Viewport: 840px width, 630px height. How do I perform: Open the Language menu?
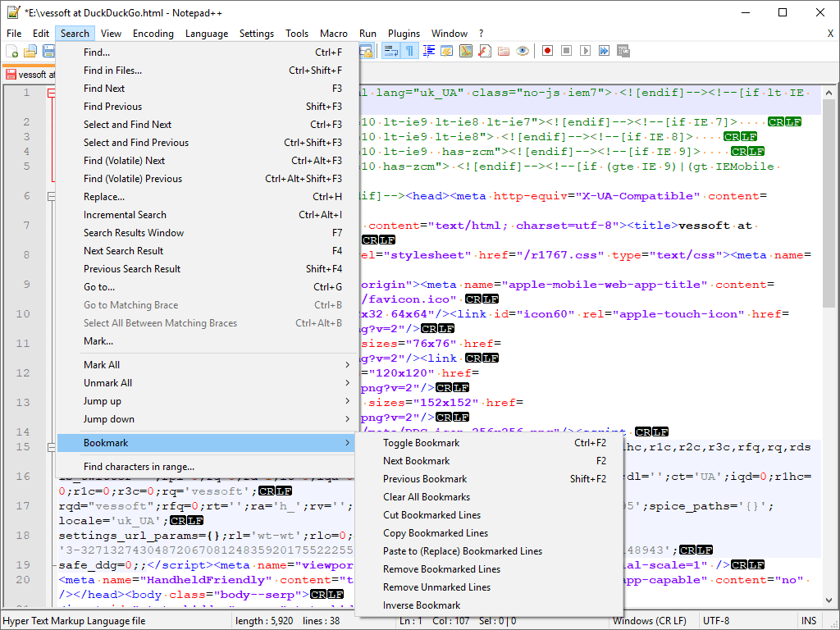[207, 33]
